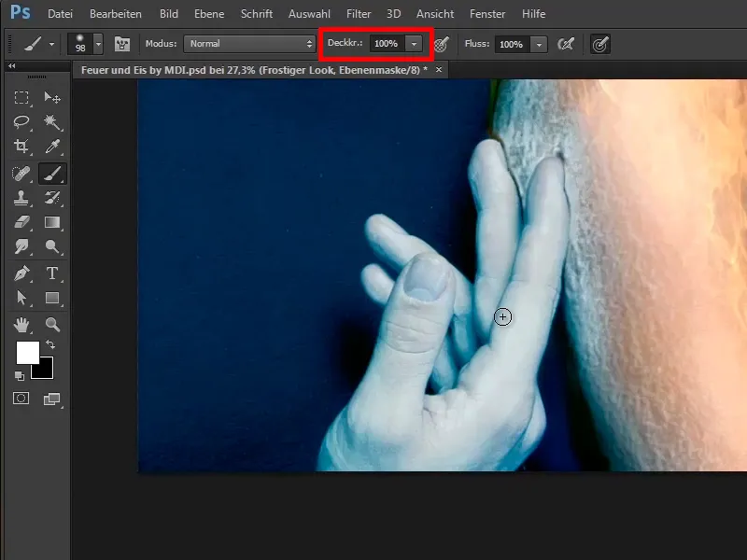
Task: Close the Feuer und Eis document tab
Action: [x=439, y=69]
